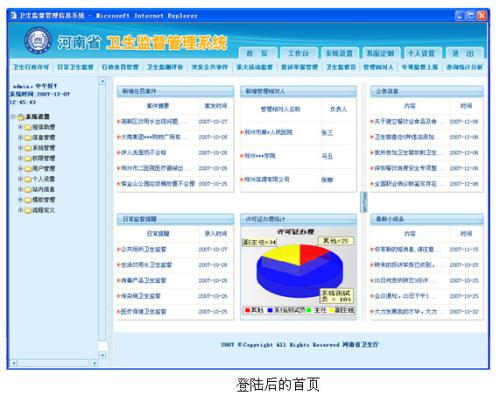Screen dimensions: 500x396
Task: Open the 系统设置 top tab
Action: [339, 53]
